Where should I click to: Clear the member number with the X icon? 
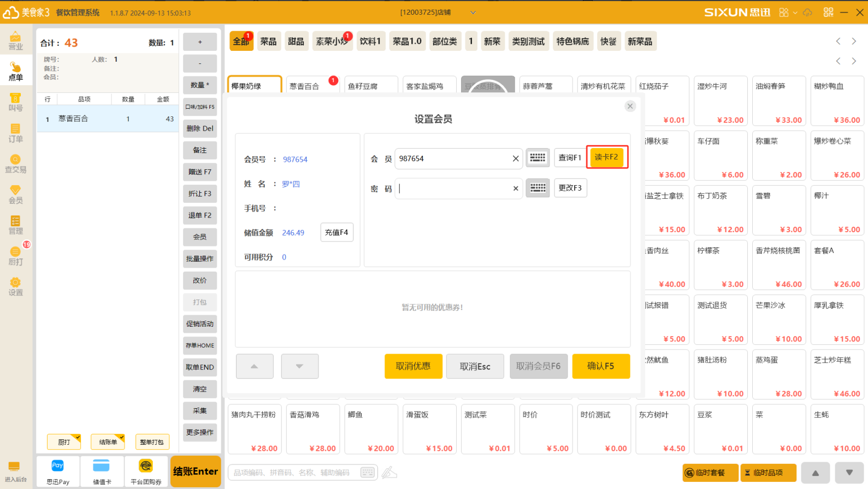[515, 158]
